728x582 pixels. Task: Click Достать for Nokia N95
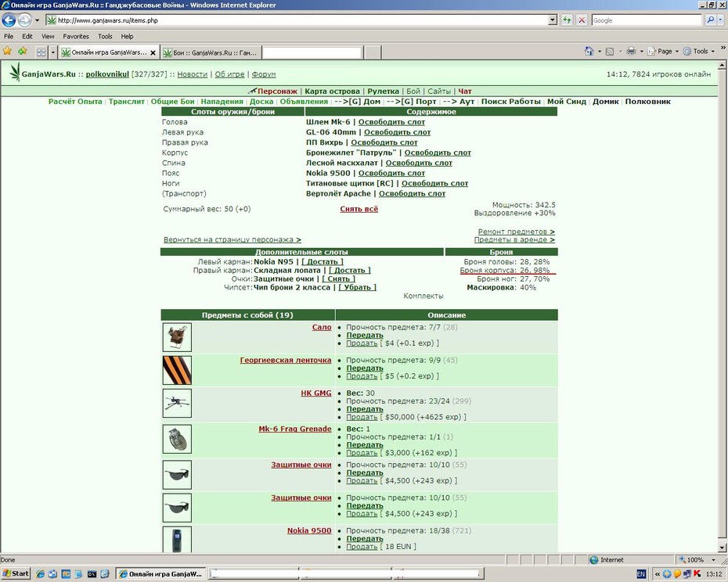323,262
